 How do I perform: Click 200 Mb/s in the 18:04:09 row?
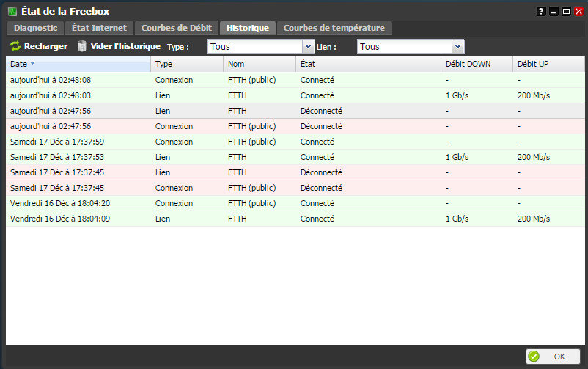tap(534, 219)
